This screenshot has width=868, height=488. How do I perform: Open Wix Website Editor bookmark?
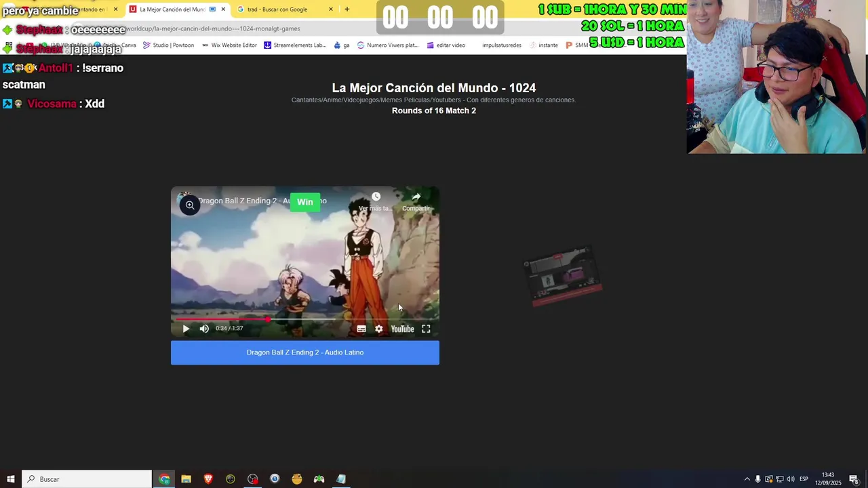[229, 45]
